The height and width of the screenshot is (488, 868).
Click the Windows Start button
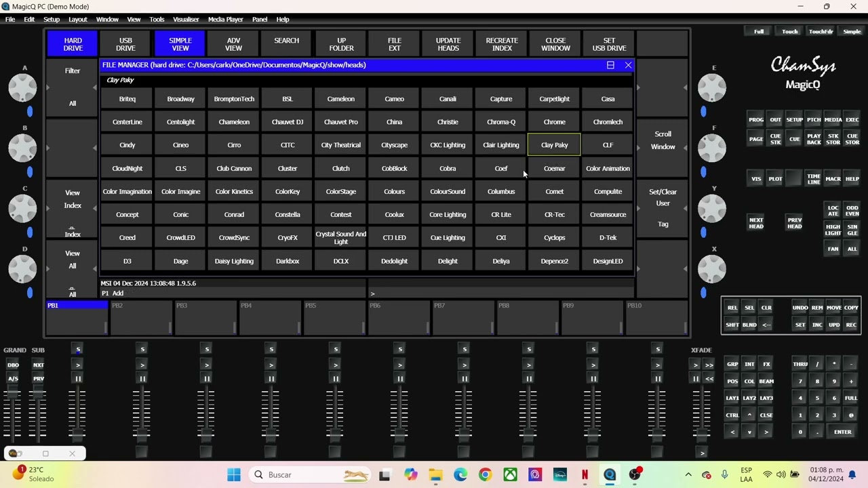(x=234, y=474)
